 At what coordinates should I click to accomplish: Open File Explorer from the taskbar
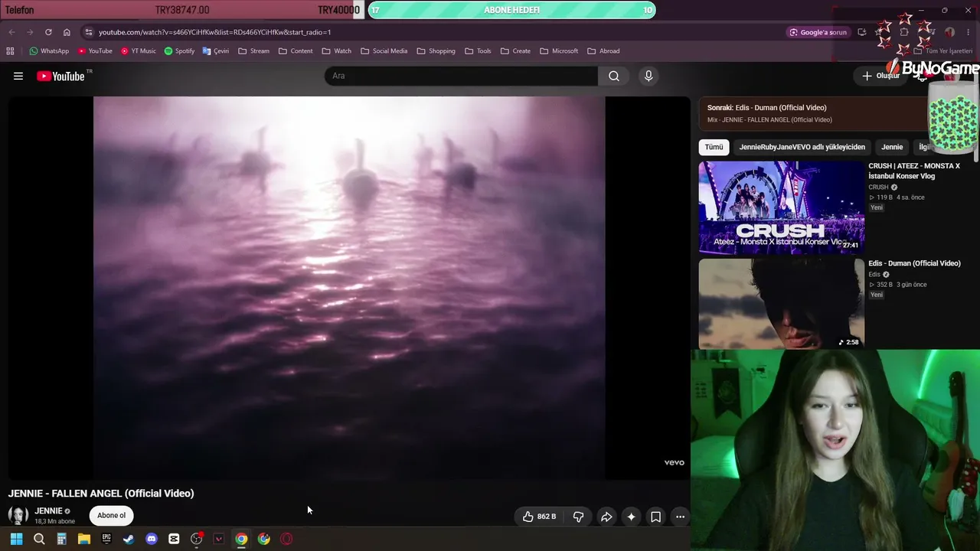click(x=84, y=539)
